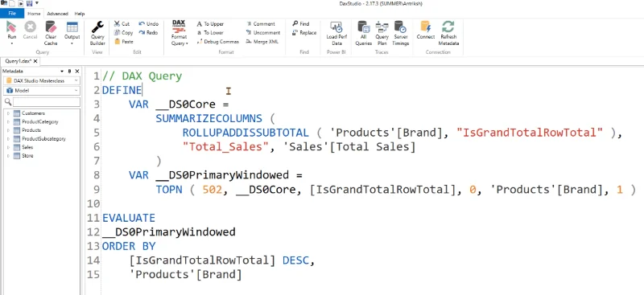Enable the Server Timings trace
This screenshot has width=644, height=295.
(400, 34)
